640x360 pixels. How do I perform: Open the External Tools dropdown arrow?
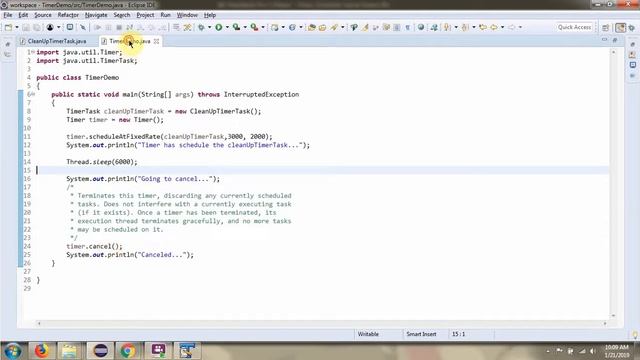pyautogui.click(x=263, y=27)
